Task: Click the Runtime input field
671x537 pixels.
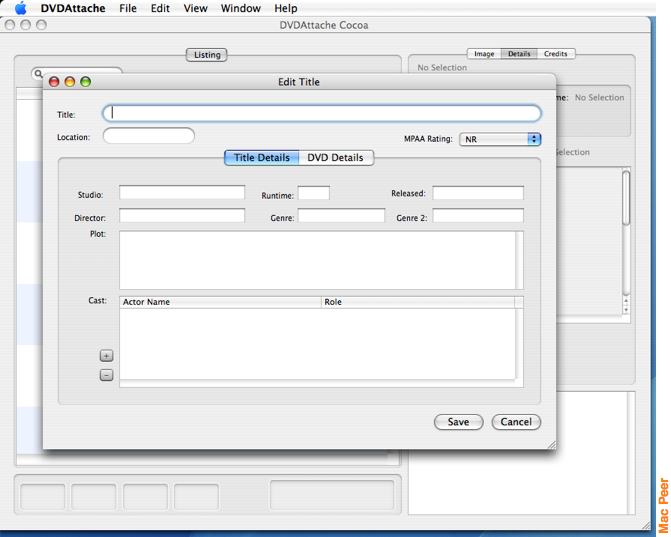Action: [x=314, y=193]
